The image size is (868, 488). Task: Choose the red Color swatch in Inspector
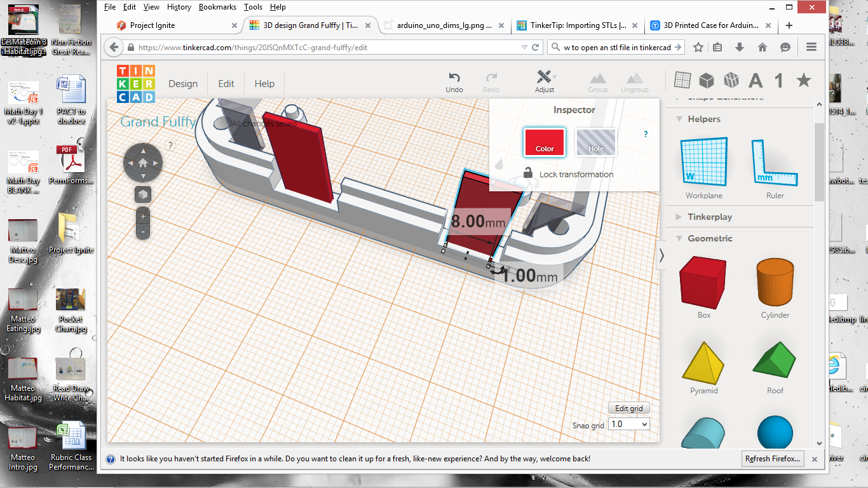545,142
